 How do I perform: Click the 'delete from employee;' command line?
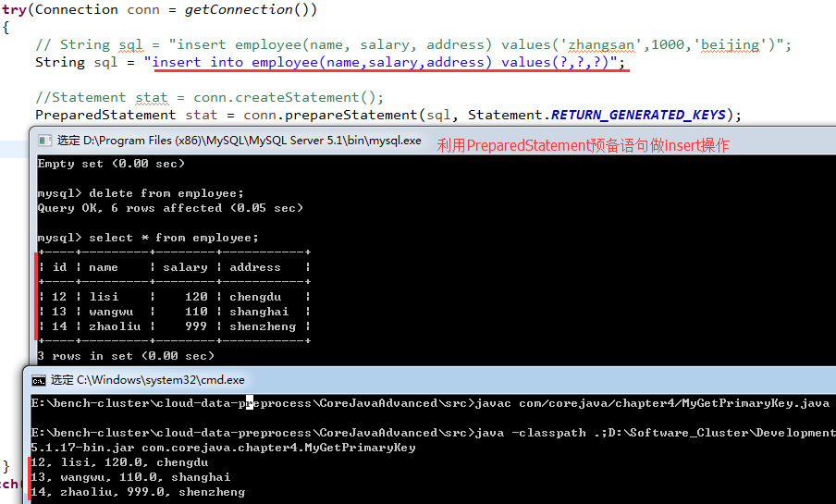(x=166, y=193)
